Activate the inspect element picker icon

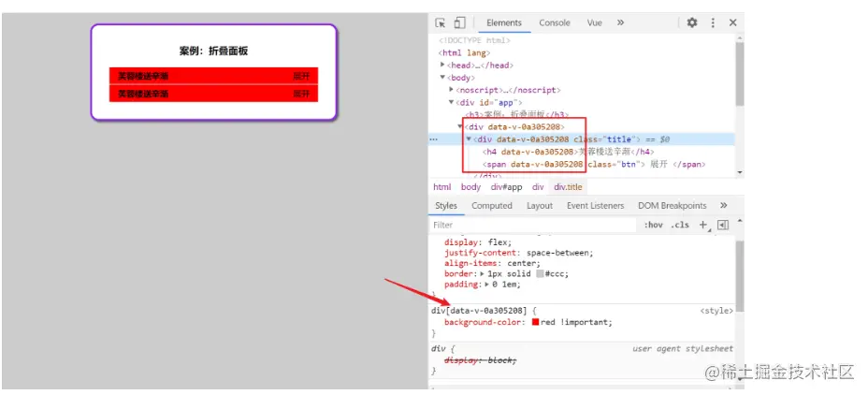[441, 22]
